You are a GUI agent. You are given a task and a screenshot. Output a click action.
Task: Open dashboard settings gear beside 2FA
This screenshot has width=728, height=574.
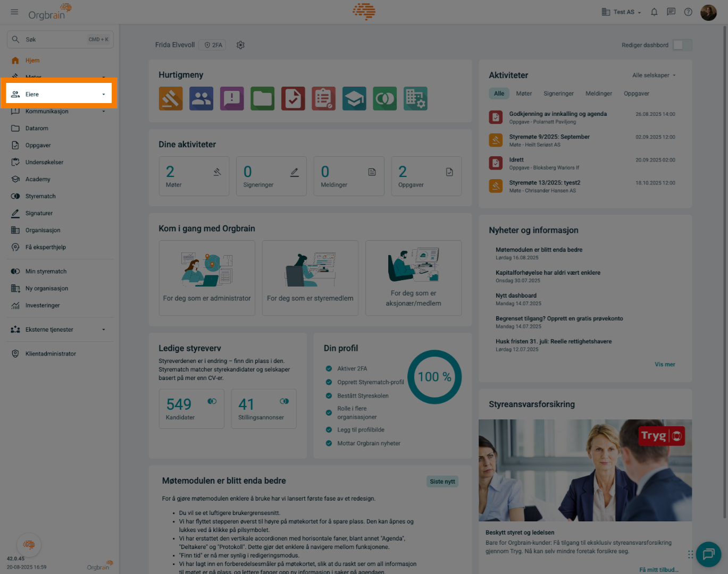(x=240, y=45)
